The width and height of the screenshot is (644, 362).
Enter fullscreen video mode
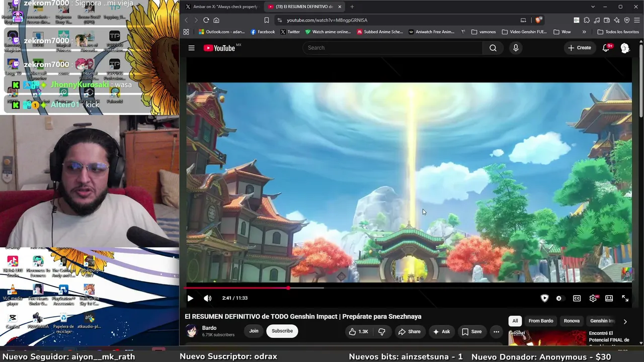pos(625,298)
